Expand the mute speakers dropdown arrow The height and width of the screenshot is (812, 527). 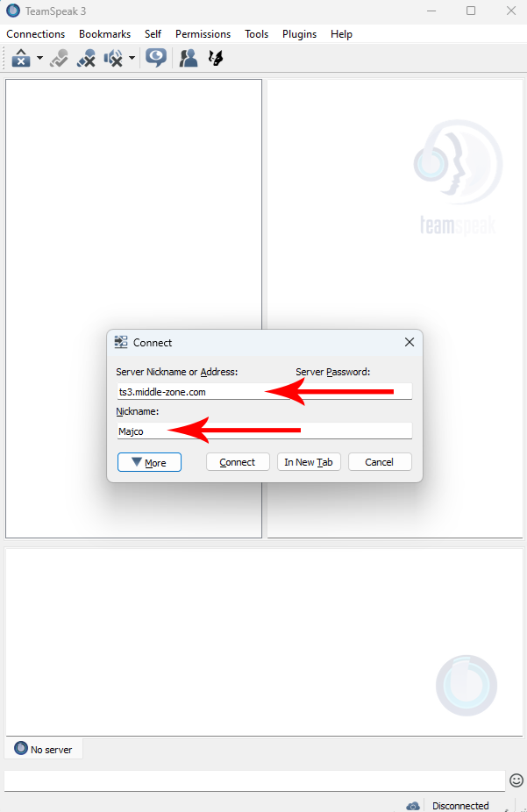pos(132,58)
